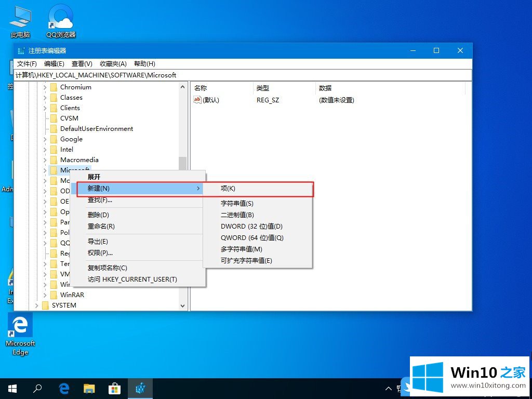Screen dimensions: 532x399
Task: Expand the WinRAR tree node
Action: tap(45, 295)
